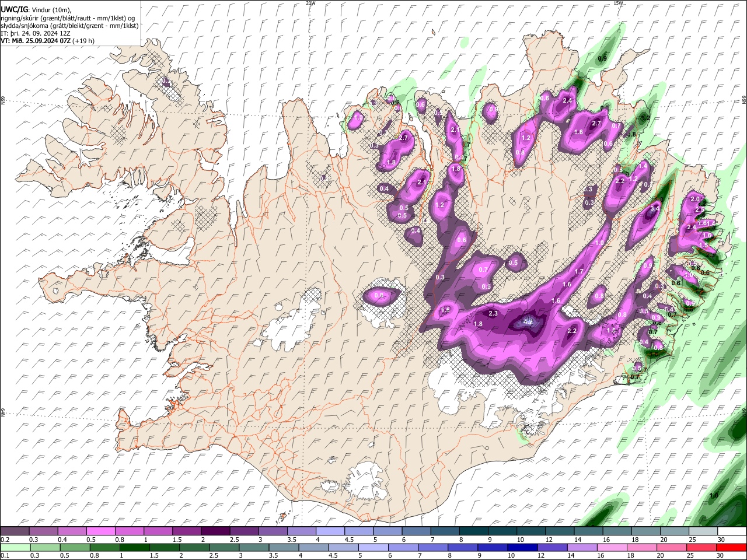
Task: Click the deep blue rain swatch at 10
Action: click(522, 547)
